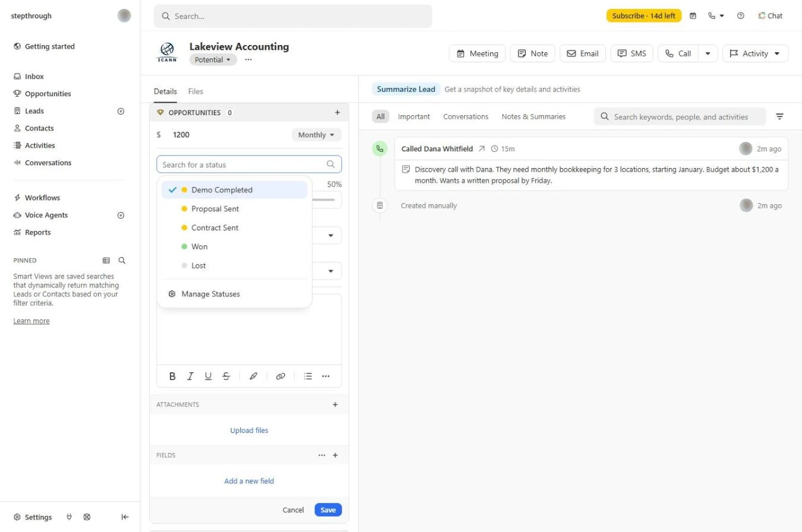This screenshot has width=802, height=532.
Task: Add an attachment using the plus icon
Action: pos(335,404)
